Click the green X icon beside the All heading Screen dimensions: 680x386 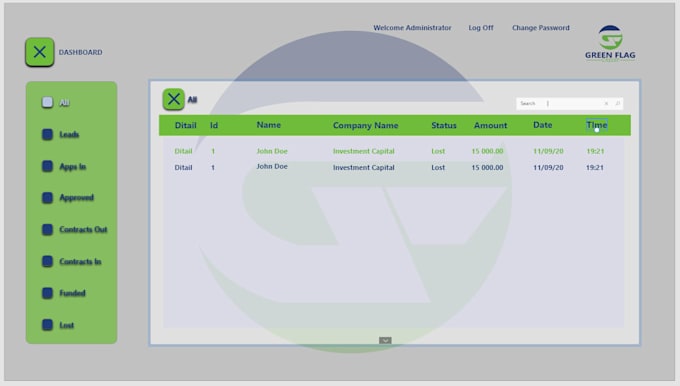click(x=174, y=99)
